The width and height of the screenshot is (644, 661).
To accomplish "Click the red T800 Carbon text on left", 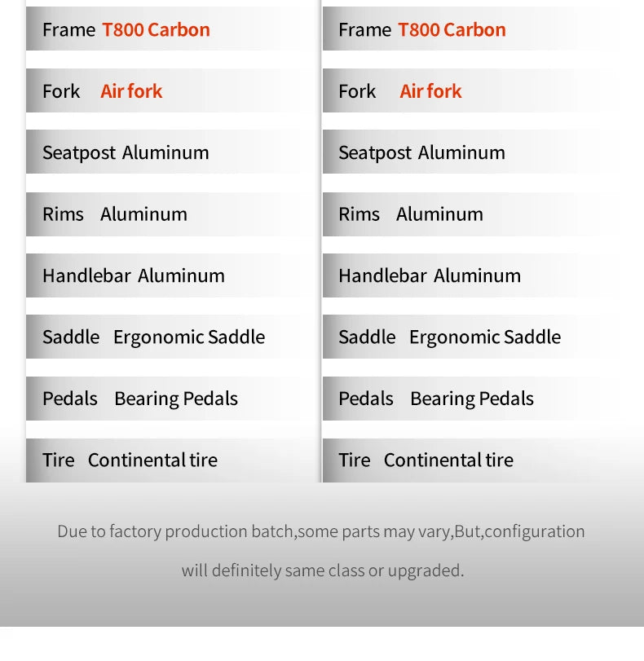I will [x=156, y=30].
